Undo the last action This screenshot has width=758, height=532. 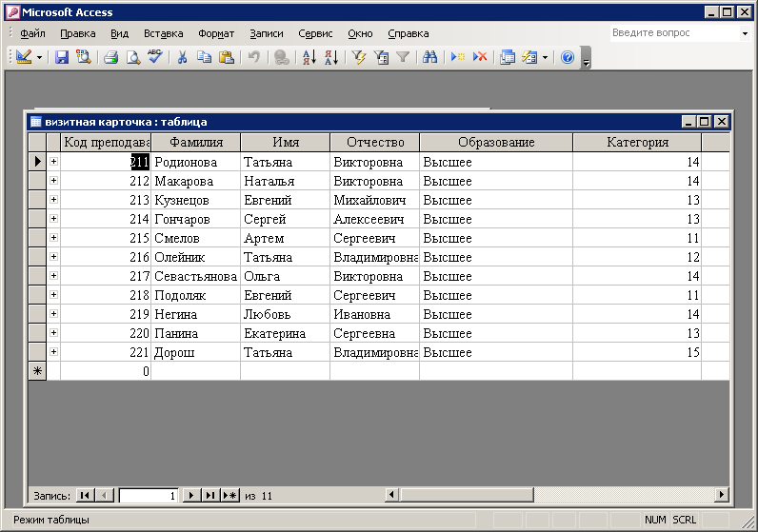[254, 57]
